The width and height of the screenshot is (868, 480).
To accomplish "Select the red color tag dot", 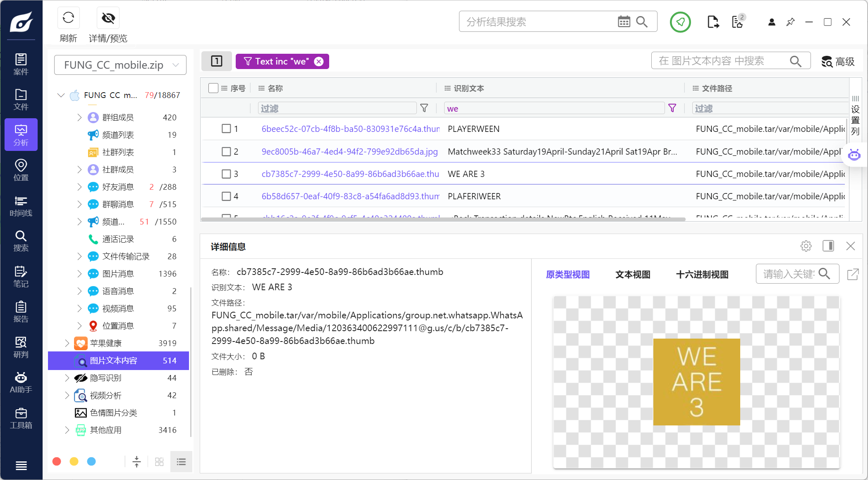I will click(x=57, y=461).
